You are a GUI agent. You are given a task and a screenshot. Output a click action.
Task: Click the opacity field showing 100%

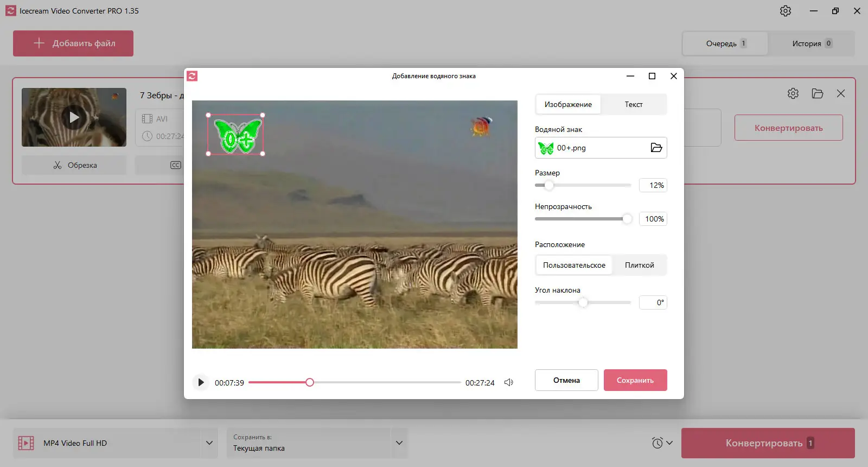click(x=653, y=219)
